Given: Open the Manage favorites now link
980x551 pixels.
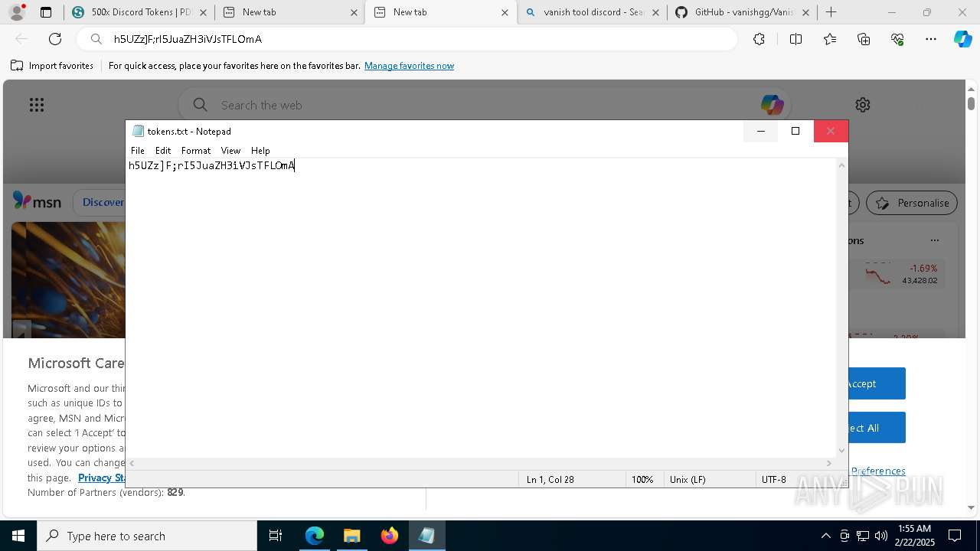Looking at the screenshot, I should pyautogui.click(x=409, y=66).
